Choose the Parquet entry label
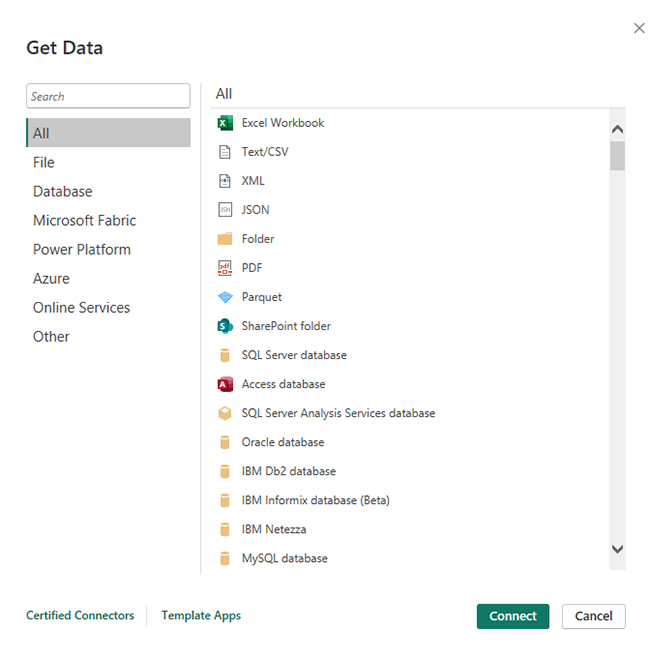Screen dimensions: 650x661 point(261,297)
